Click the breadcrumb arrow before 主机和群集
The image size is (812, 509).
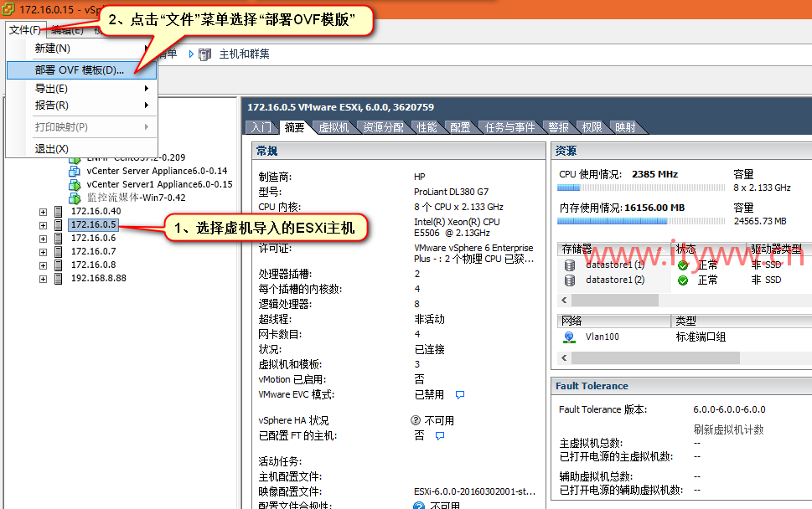coord(191,54)
